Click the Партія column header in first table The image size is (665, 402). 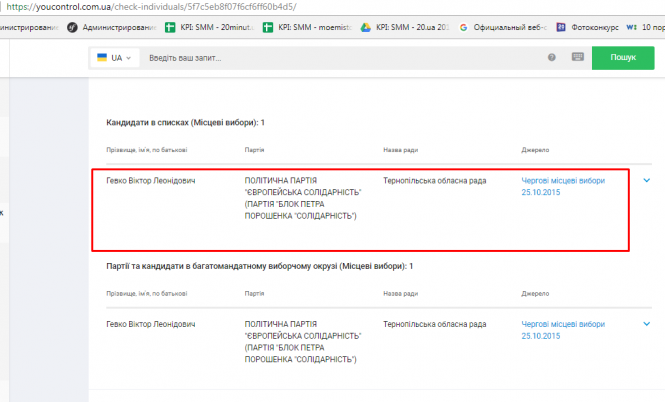[x=254, y=150]
